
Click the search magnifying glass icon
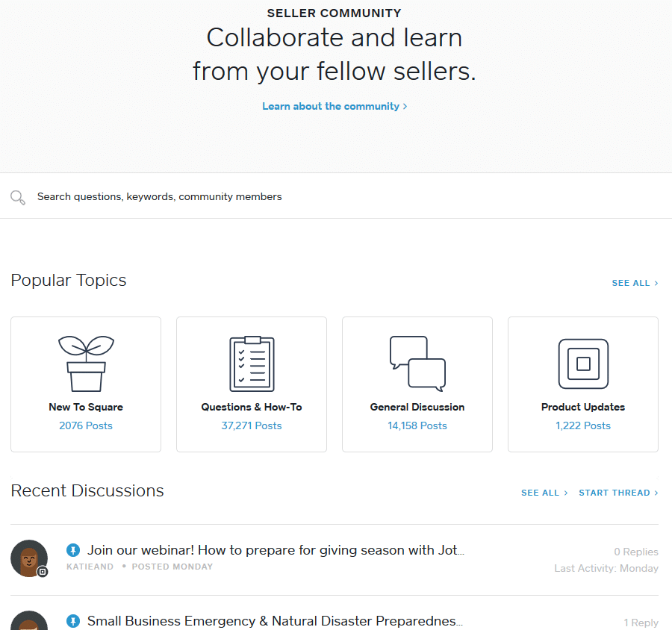(x=17, y=197)
